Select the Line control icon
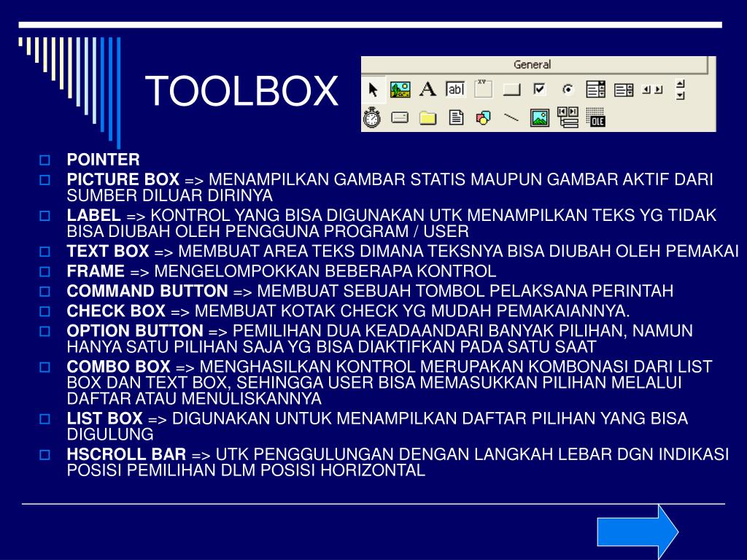The width and height of the screenshot is (747, 560). click(511, 117)
